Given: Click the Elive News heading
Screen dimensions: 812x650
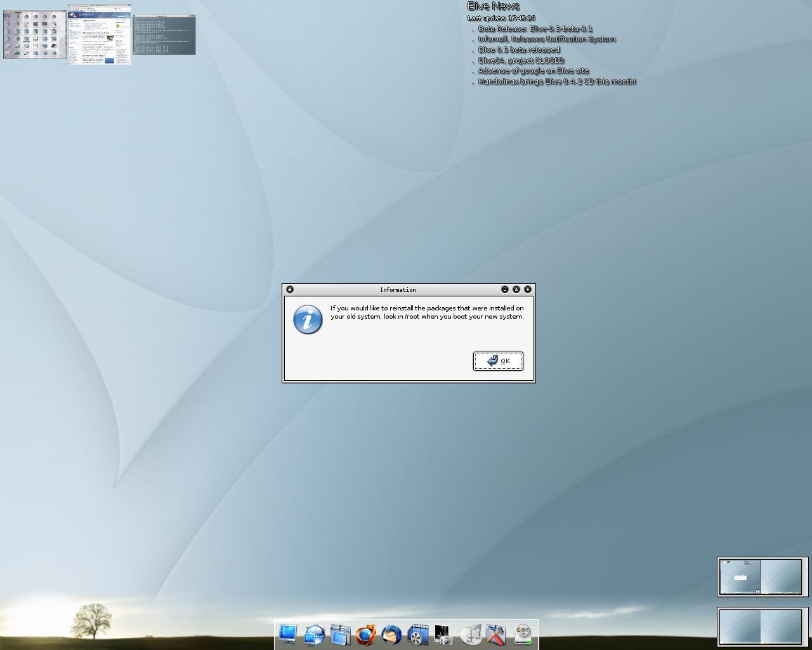Looking at the screenshot, I should click(x=494, y=6).
